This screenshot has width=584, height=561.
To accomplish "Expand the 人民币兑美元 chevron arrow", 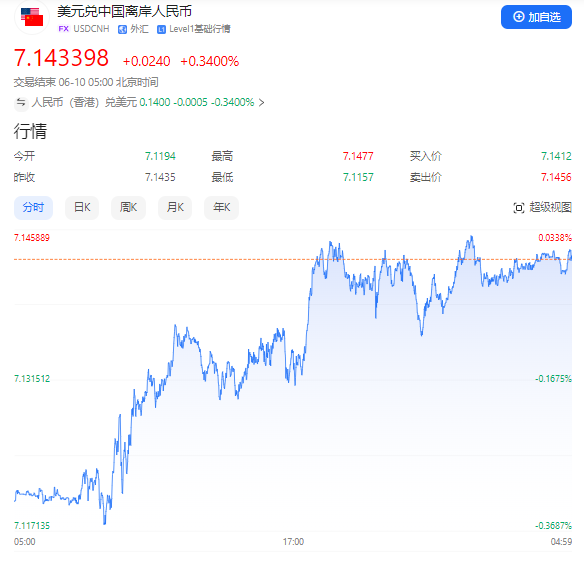I will pos(261,102).
